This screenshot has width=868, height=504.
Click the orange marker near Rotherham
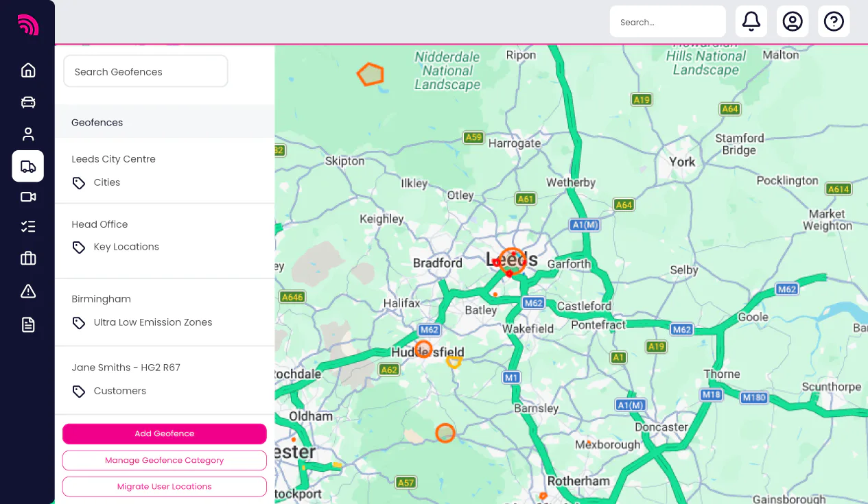[x=543, y=496]
